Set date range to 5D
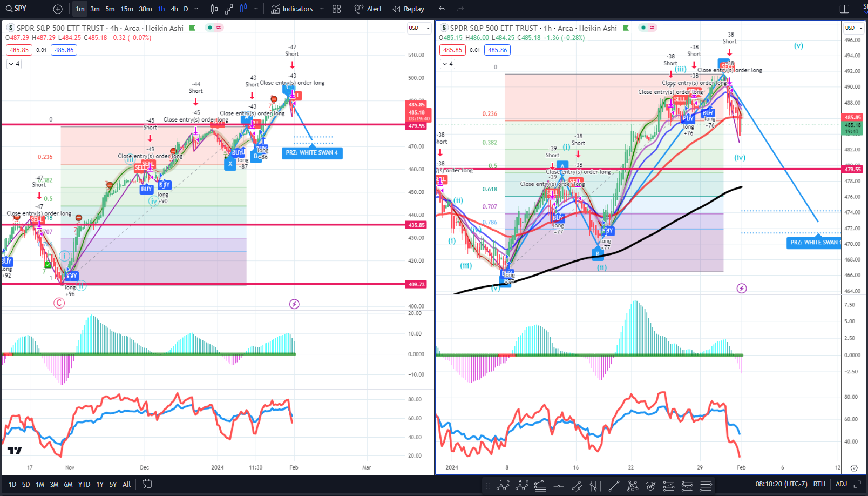Viewport: 868px width, 496px height. pyautogui.click(x=26, y=485)
